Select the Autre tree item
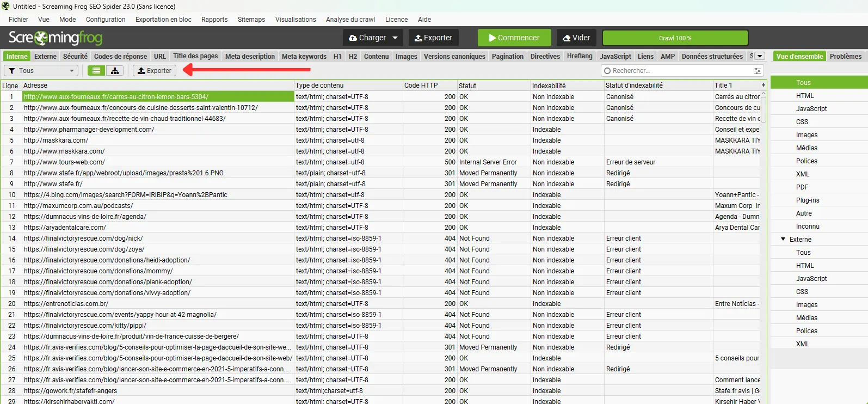868x404 pixels. coord(804,213)
